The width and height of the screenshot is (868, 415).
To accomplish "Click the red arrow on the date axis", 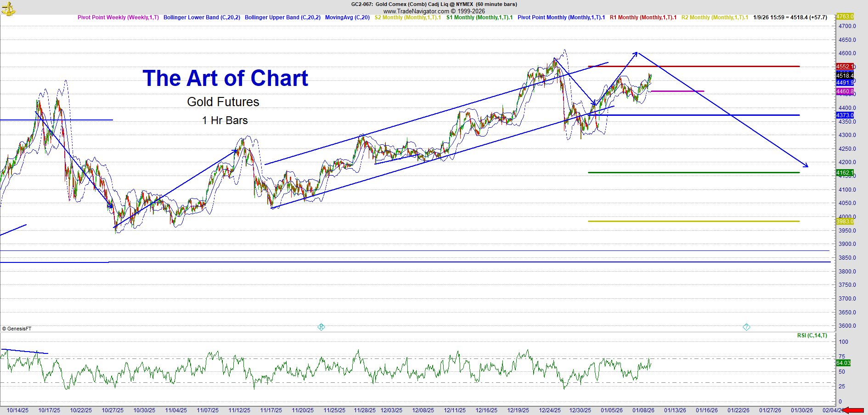I will 854,410.
